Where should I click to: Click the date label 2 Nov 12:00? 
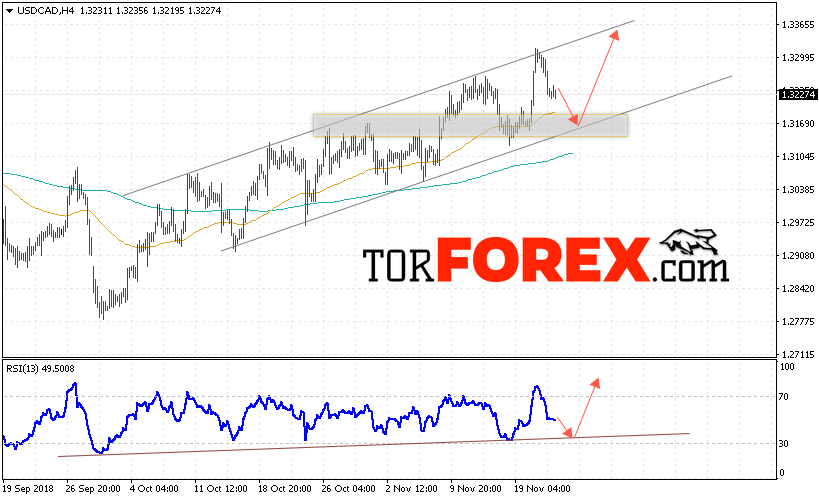412,489
